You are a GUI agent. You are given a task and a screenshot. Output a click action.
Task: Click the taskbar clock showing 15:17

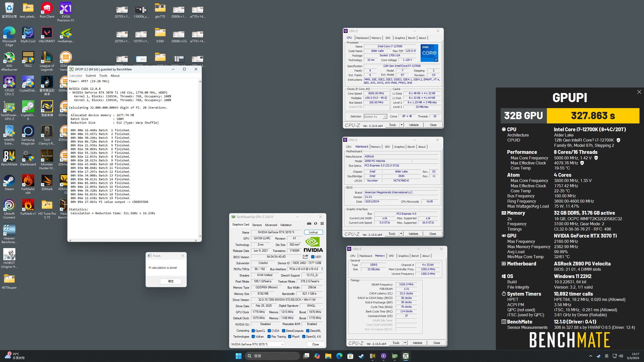click(633, 356)
